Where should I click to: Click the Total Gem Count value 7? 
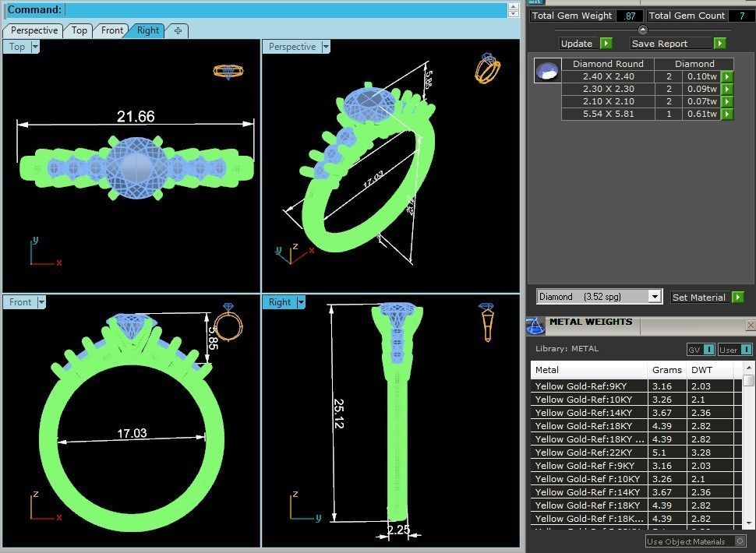(742, 16)
